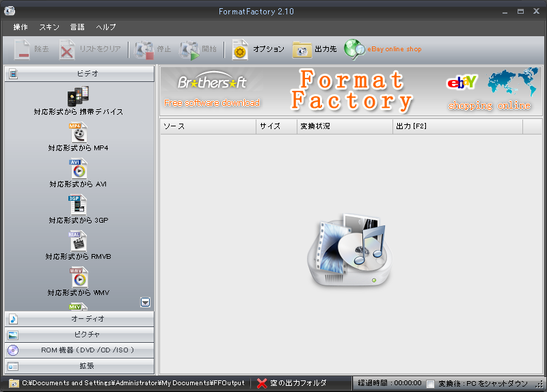
Task: Open the 言語 menu
Action: click(77, 27)
